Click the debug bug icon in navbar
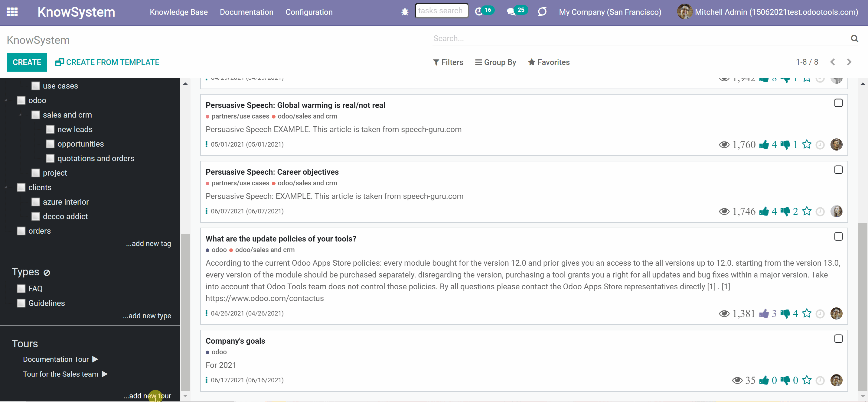This screenshot has width=868, height=402. coord(405,12)
